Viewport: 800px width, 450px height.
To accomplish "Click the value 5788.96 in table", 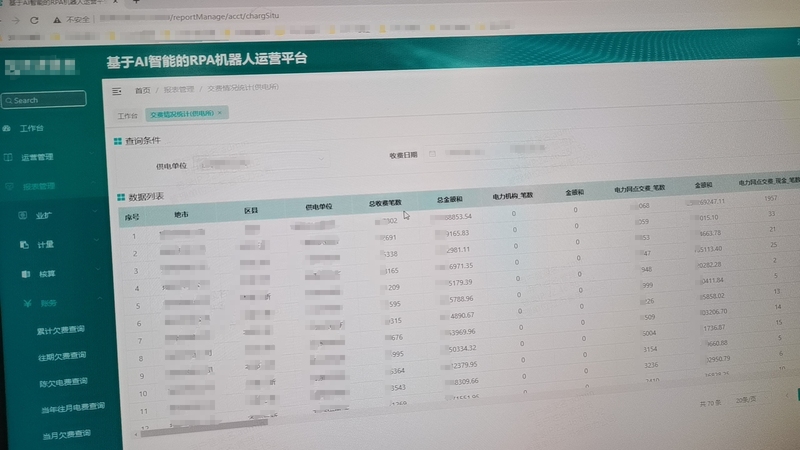I will pos(461,299).
